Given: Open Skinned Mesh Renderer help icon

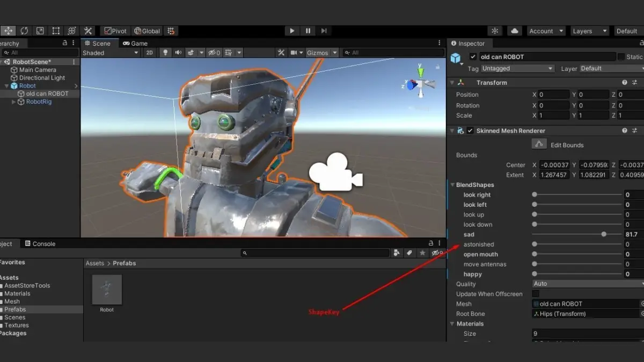Looking at the screenshot, I should (625, 131).
